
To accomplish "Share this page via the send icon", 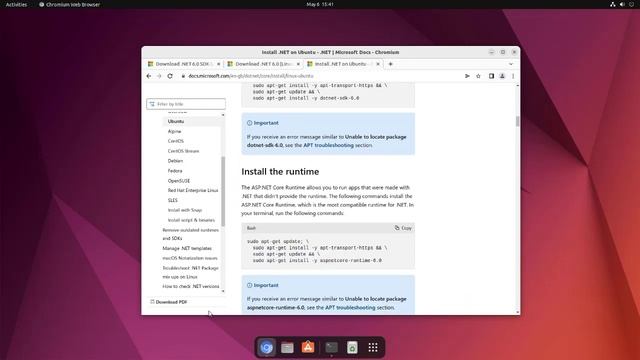I will 467,76.
